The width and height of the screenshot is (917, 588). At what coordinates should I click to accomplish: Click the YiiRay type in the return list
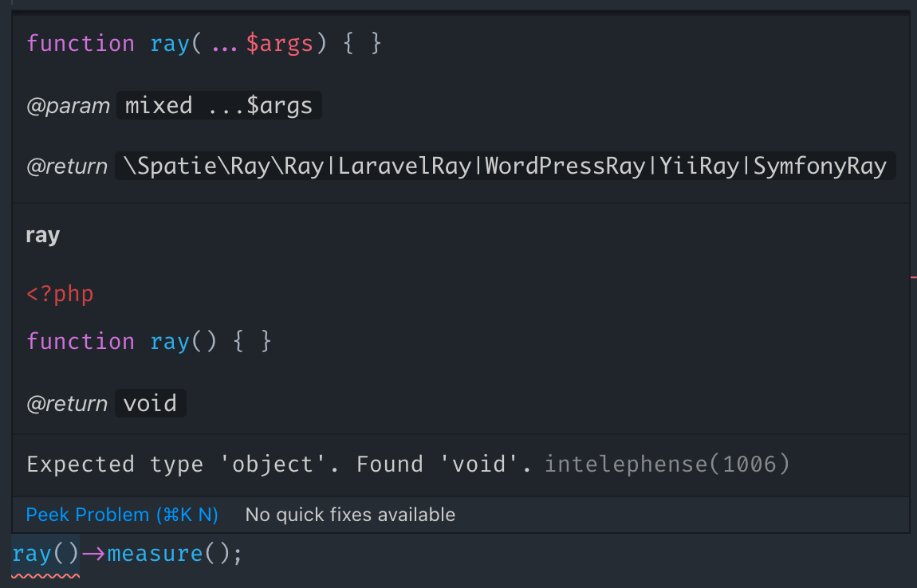coord(699,166)
